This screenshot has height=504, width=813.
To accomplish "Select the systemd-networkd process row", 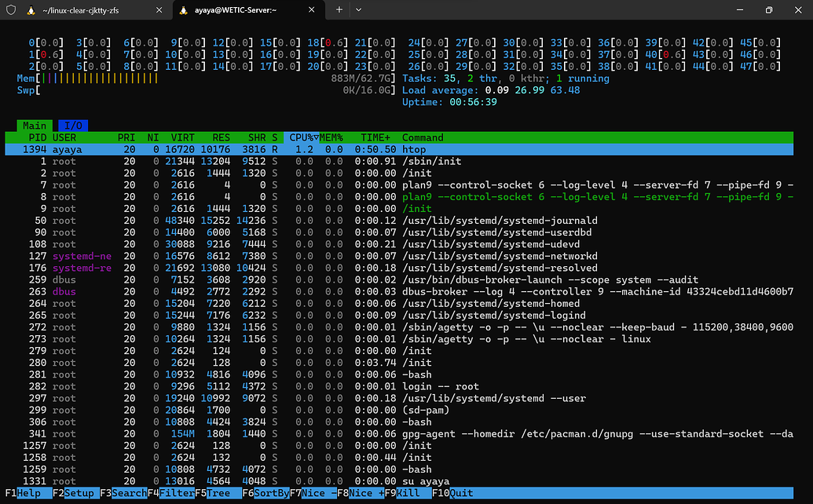I will point(399,257).
